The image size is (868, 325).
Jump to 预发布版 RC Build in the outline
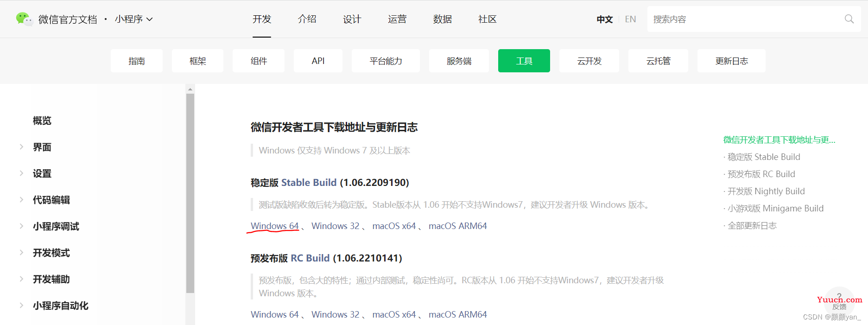point(761,174)
